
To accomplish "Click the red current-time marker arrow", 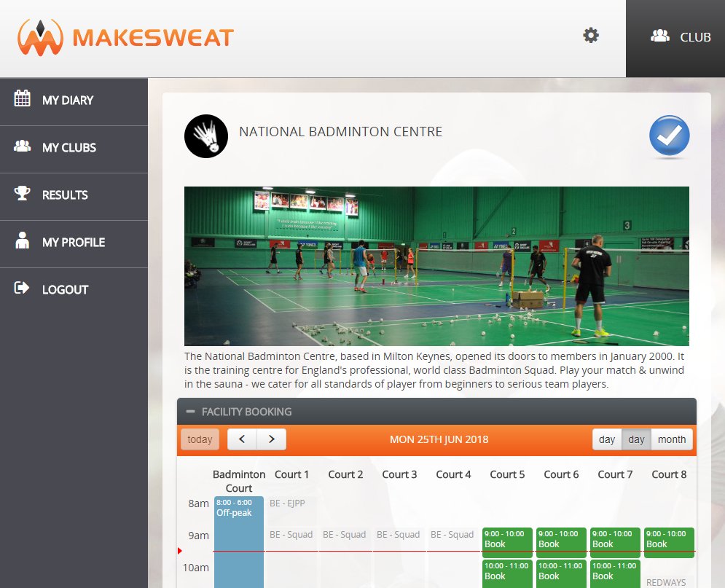I will point(180,551).
